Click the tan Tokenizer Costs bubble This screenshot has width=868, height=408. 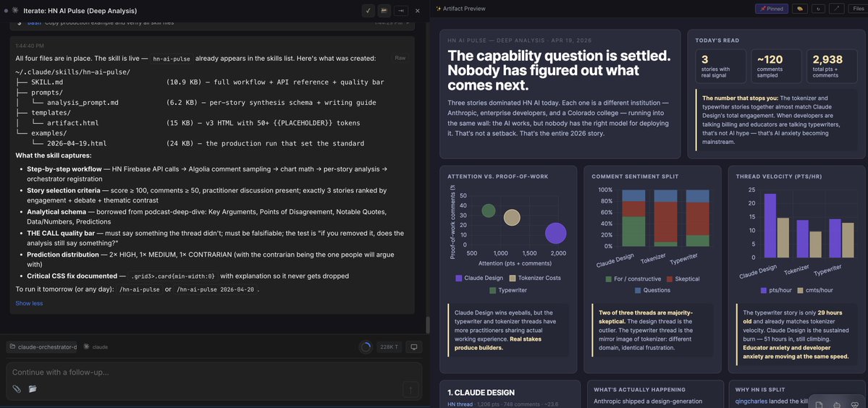tap(512, 218)
